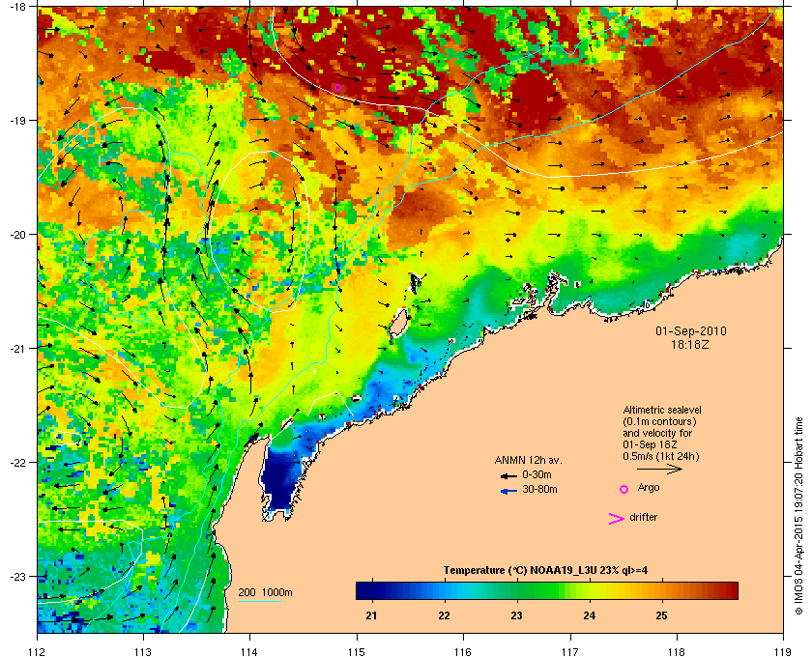Click the 0.5m/s velocity scale arrow
This screenshot has width=812, height=657.
pyautogui.click(x=659, y=470)
